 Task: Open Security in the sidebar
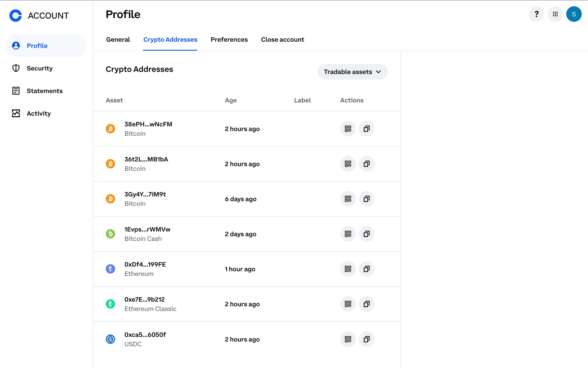[x=40, y=68]
